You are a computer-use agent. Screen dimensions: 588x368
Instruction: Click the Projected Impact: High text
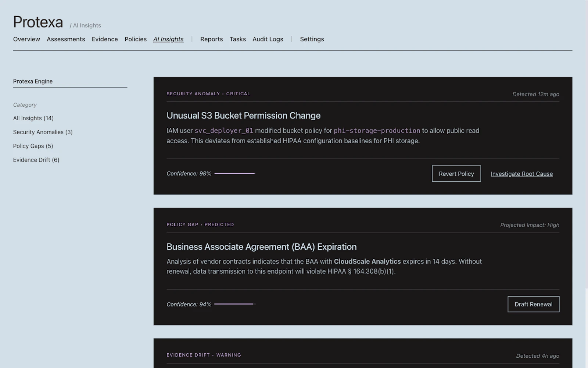click(x=530, y=225)
